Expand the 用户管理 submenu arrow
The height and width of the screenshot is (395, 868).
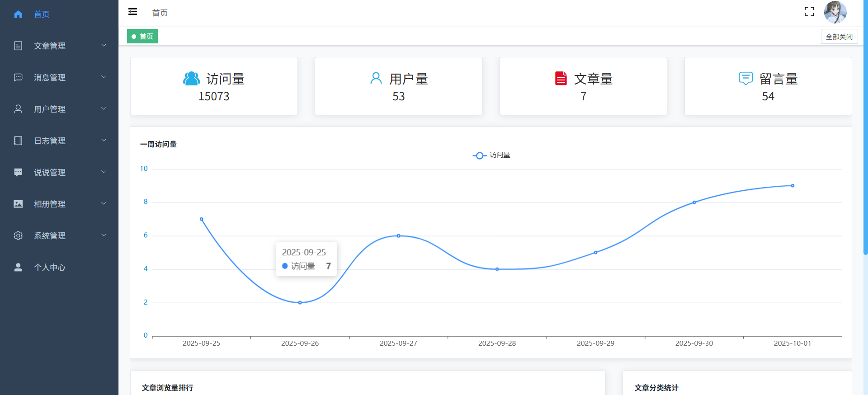104,108
